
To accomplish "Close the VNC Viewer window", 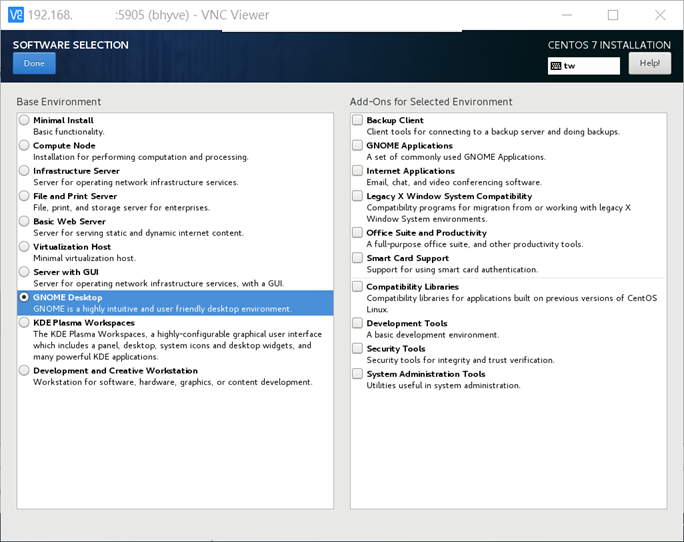I will (x=660, y=15).
